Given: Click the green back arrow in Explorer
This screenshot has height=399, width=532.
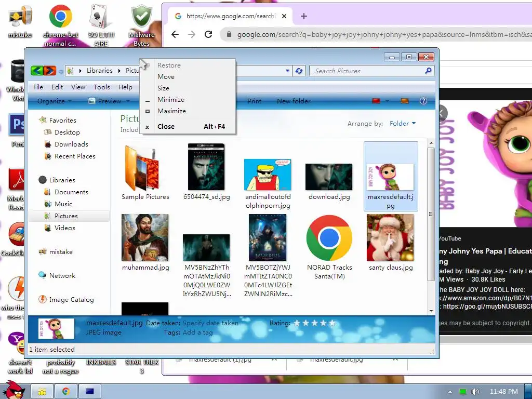Looking at the screenshot, I should point(37,71).
